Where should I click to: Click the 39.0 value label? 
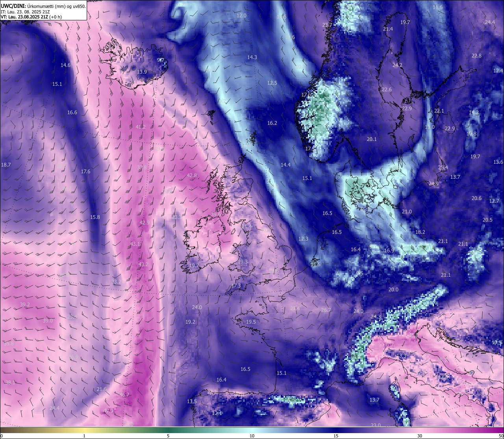pos(48,320)
